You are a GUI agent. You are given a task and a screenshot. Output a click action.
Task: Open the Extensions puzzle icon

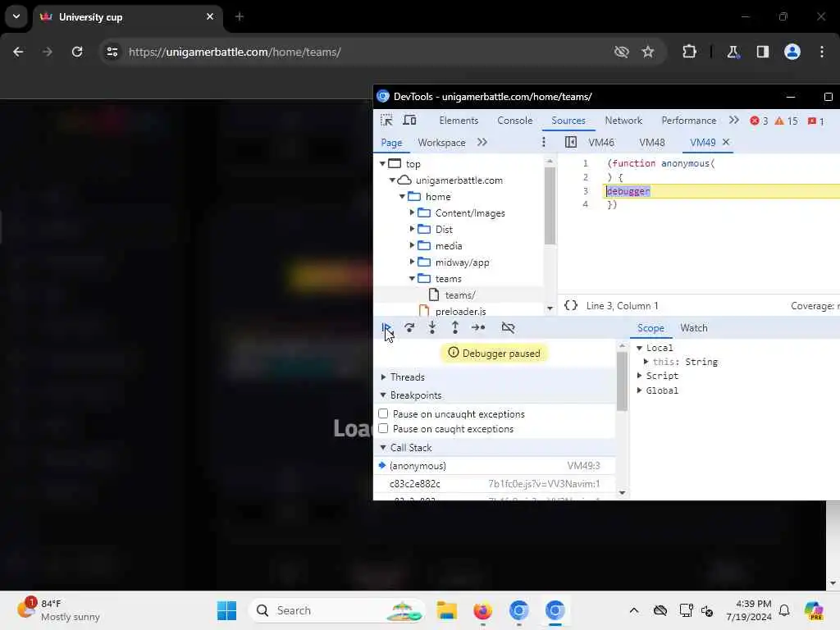pyautogui.click(x=689, y=52)
